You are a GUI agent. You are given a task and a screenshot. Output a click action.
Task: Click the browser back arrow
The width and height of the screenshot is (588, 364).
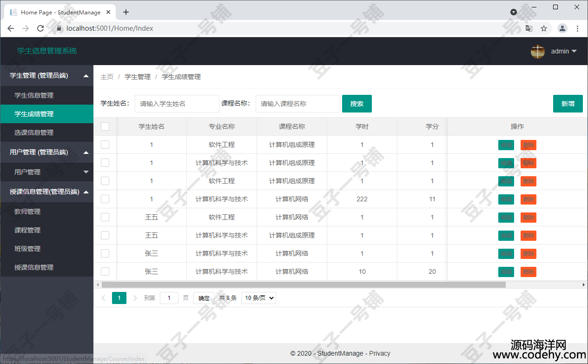coord(11,28)
